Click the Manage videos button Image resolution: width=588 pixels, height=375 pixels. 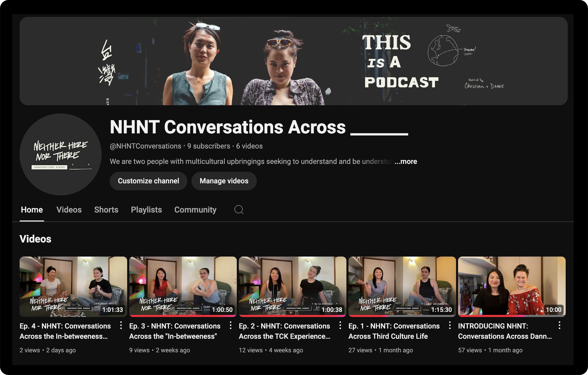click(224, 181)
